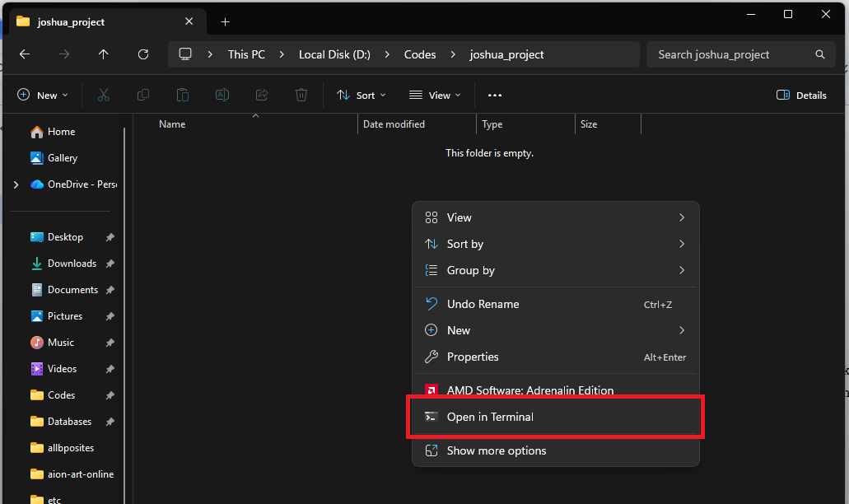Close the joshua_project tab
Image resolution: width=849 pixels, height=504 pixels.
(x=189, y=21)
